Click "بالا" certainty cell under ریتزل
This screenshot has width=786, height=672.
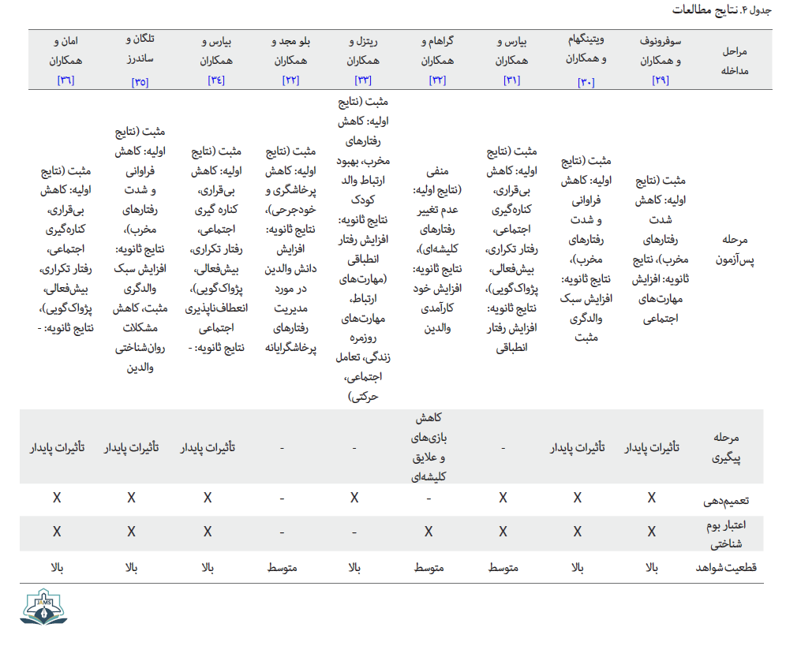click(x=354, y=568)
